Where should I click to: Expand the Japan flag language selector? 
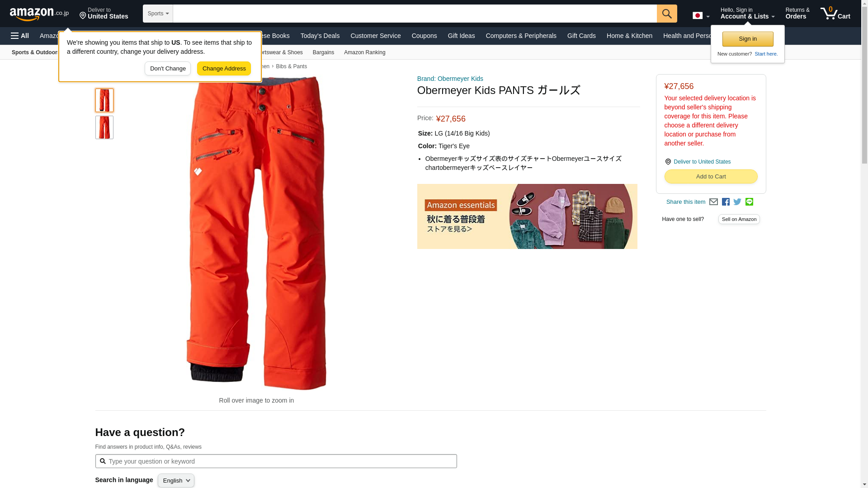[701, 16]
